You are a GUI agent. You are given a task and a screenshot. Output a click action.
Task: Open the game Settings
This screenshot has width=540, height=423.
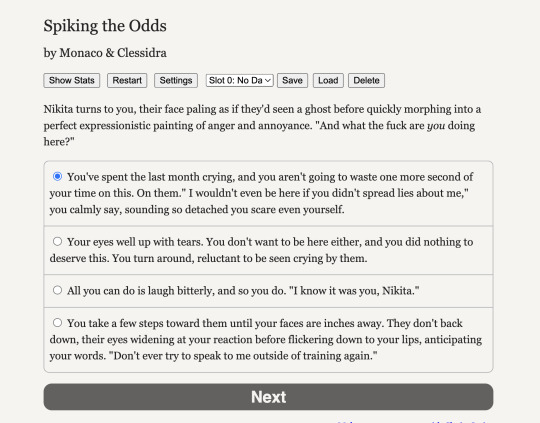coord(176,81)
